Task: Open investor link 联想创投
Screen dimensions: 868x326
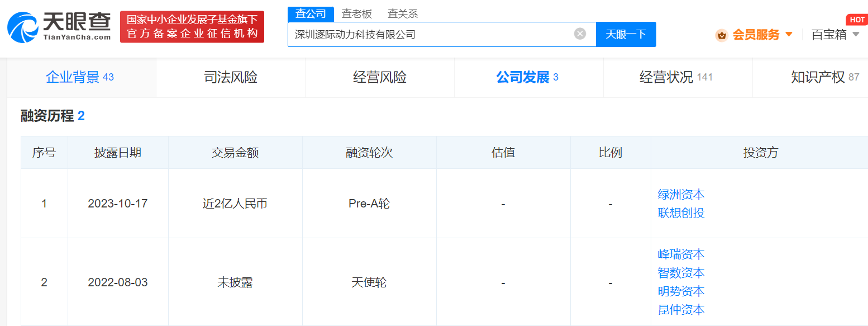Action: pos(681,213)
